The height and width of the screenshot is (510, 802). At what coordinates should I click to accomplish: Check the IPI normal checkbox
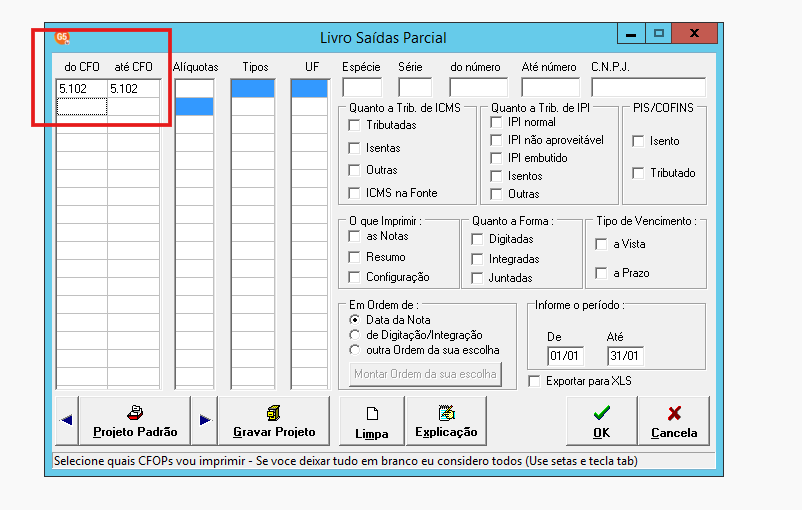click(x=496, y=122)
